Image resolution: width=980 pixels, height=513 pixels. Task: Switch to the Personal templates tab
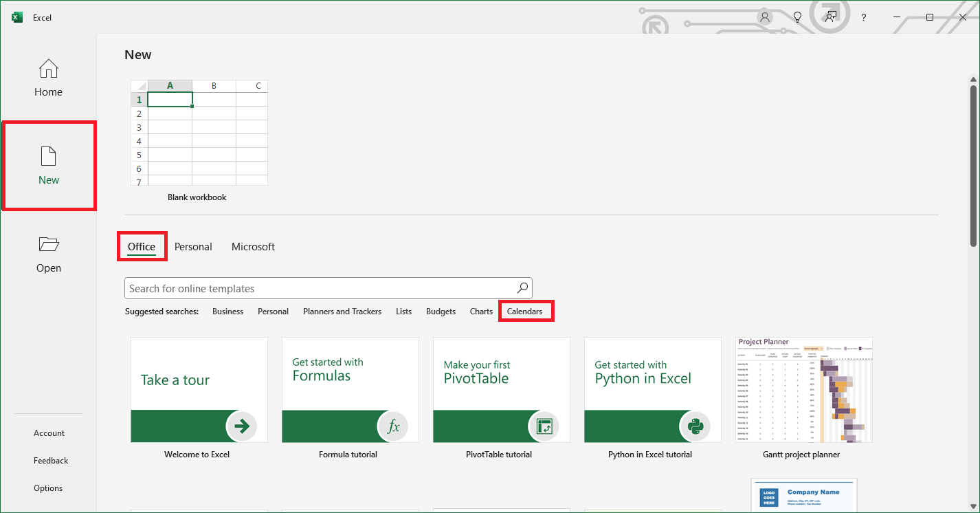[x=193, y=247]
